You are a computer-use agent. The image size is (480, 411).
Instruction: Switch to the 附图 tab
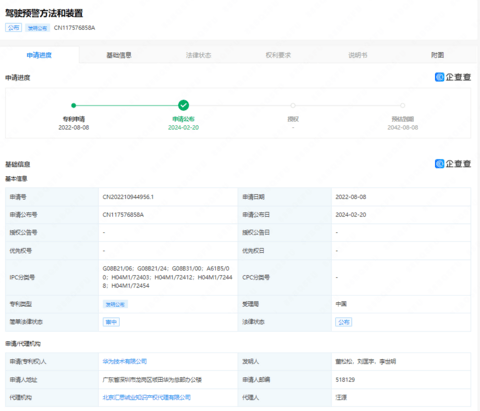(x=437, y=55)
